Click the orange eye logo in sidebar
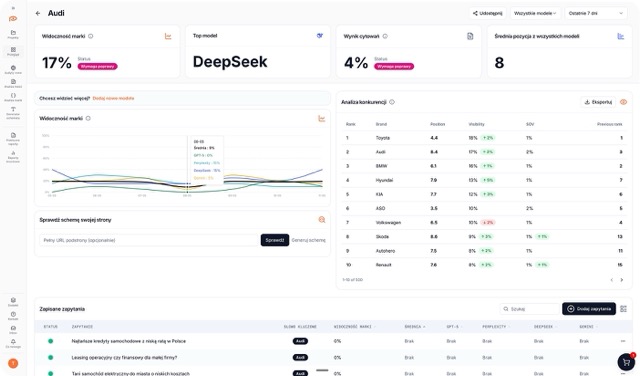Screen dimensions: 640x376 (13, 19)
